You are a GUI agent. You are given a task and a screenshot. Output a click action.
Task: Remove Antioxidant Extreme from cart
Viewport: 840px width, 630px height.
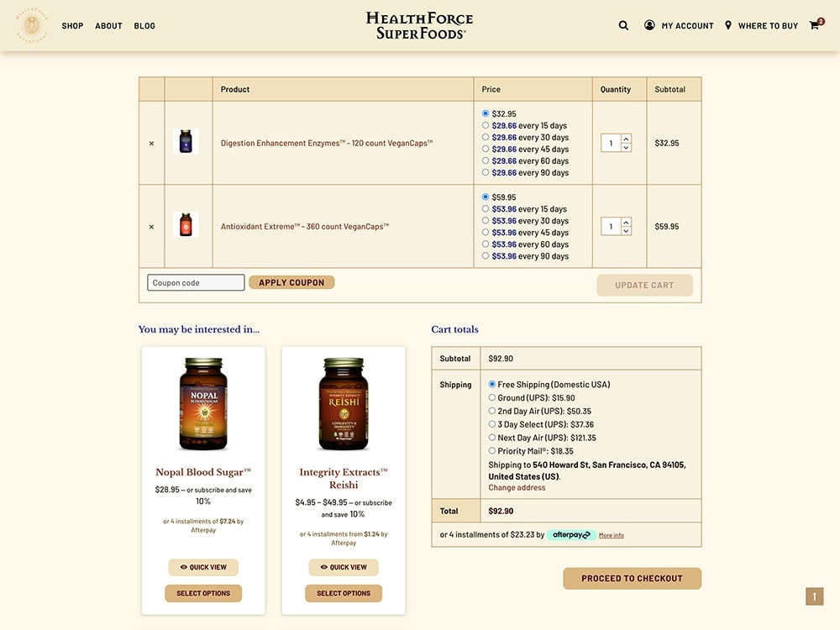151,227
